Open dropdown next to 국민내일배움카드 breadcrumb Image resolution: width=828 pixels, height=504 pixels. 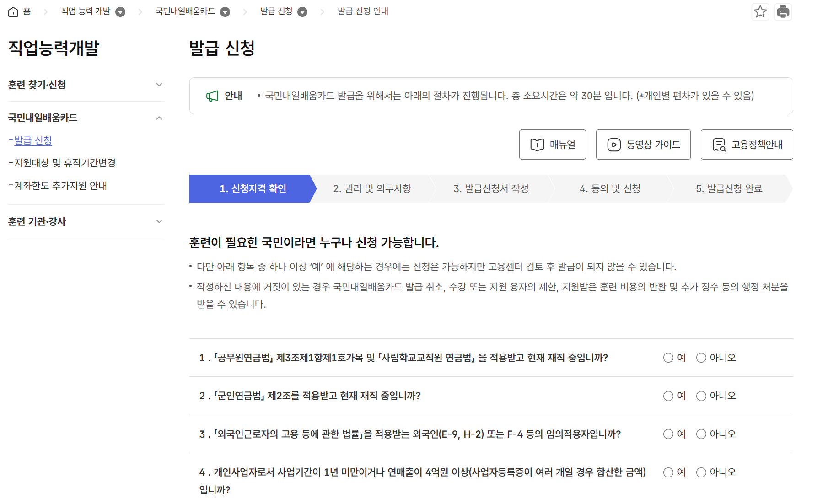(225, 12)
